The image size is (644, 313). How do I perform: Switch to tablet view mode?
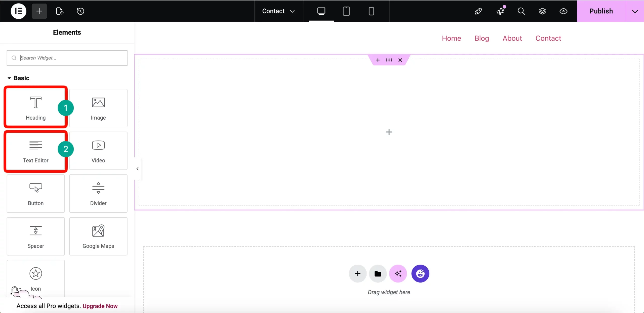(346, 11)
